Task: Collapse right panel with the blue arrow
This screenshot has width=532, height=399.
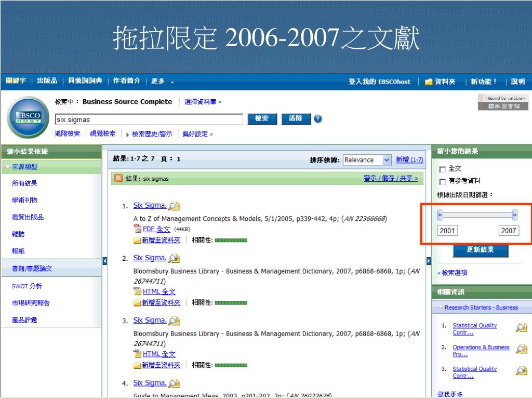Action: pyautogui.click(x=429, y=261)
